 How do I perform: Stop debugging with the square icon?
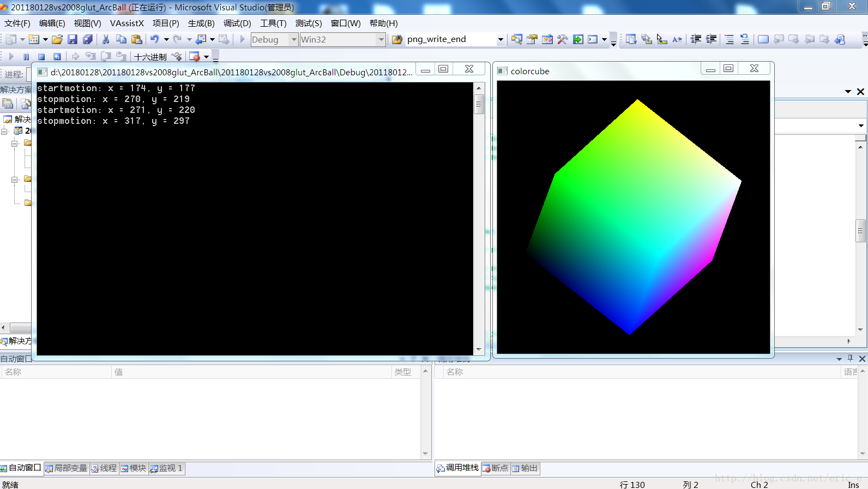pos(41,56)
